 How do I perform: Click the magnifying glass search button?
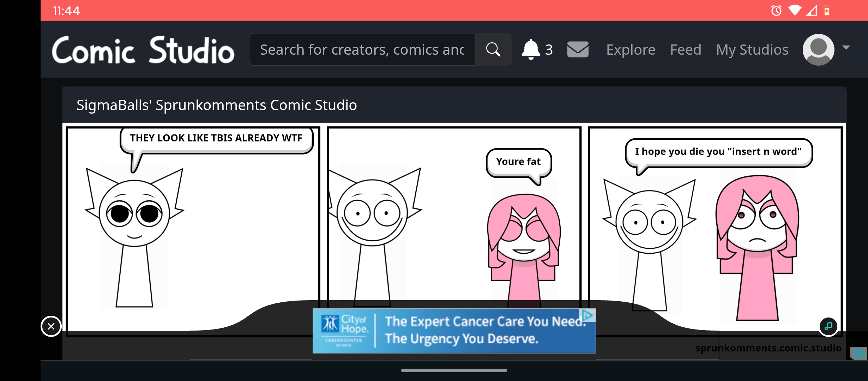[493, 50]
